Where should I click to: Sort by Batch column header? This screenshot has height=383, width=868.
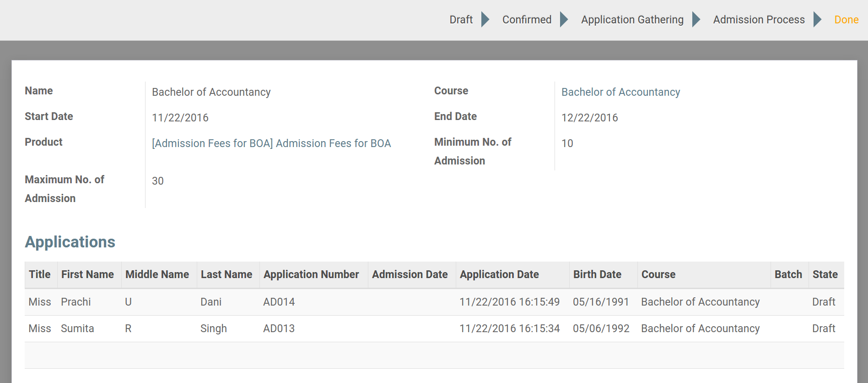[x=788, y=274]
